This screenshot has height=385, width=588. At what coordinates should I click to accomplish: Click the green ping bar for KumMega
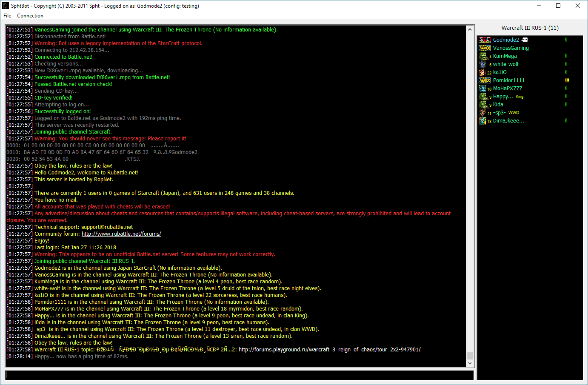pos(566,56)
